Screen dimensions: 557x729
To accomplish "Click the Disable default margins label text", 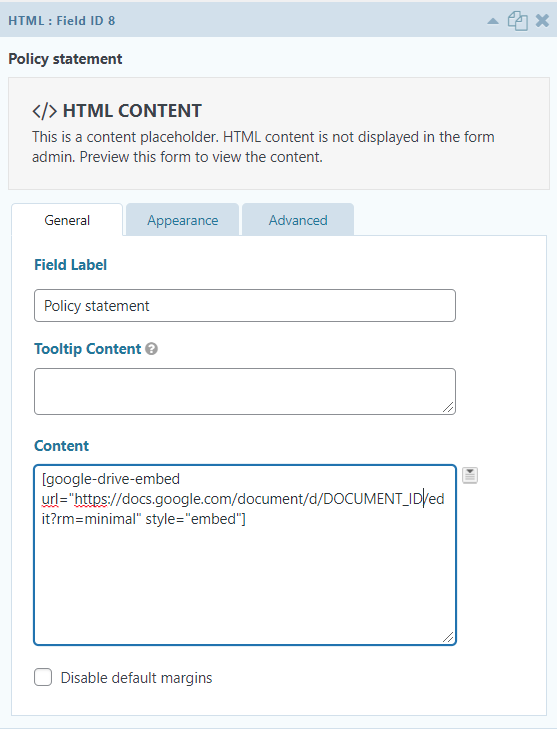I will pos(136,678).
